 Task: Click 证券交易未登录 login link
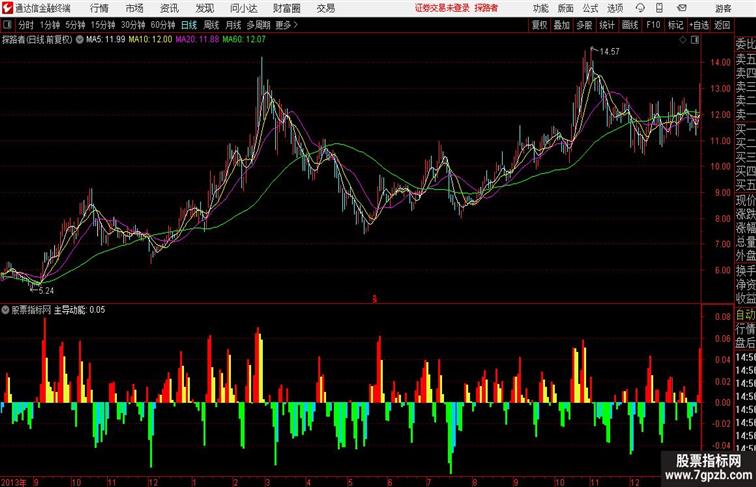click(442, 8)
